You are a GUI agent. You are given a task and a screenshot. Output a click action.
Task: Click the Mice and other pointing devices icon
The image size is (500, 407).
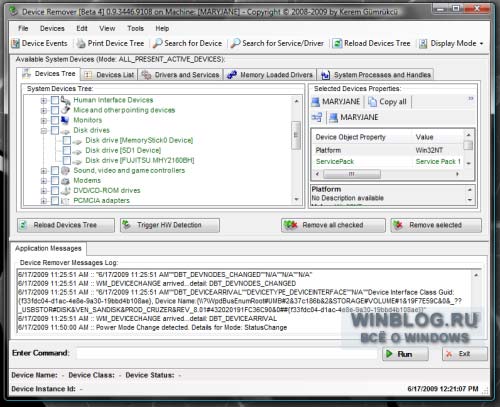(x=65, y=110)
